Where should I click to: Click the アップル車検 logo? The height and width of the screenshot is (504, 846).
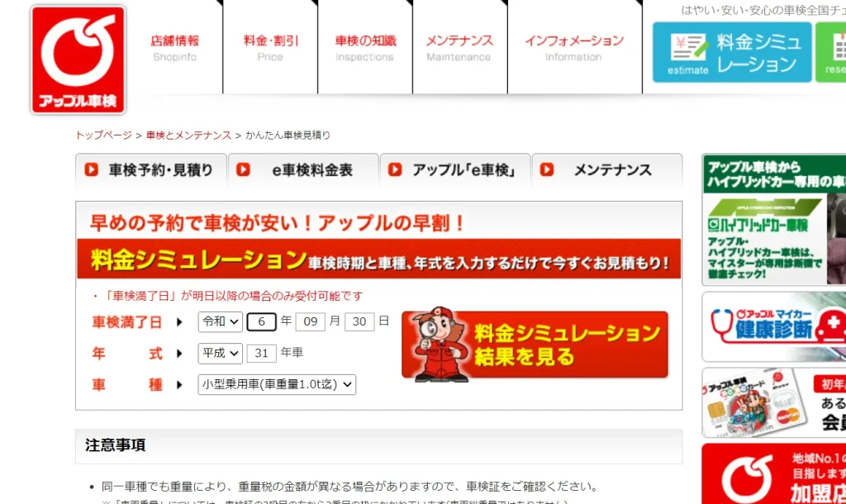pos(78,59)
